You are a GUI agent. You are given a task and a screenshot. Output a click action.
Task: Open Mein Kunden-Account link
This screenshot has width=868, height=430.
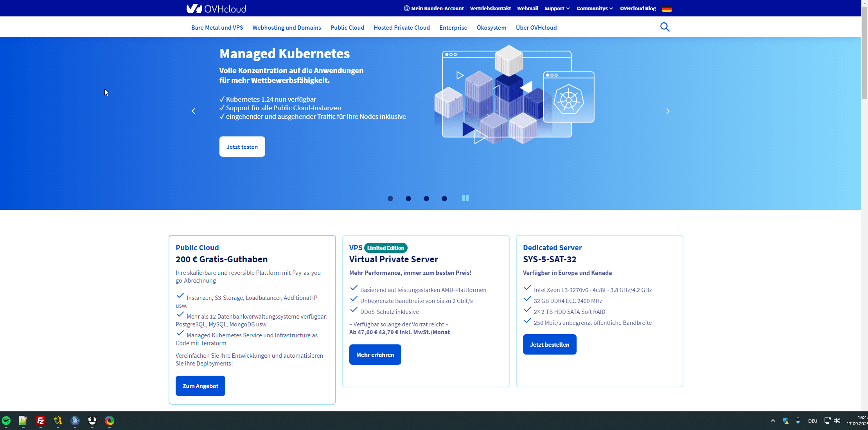click(434, 8)
